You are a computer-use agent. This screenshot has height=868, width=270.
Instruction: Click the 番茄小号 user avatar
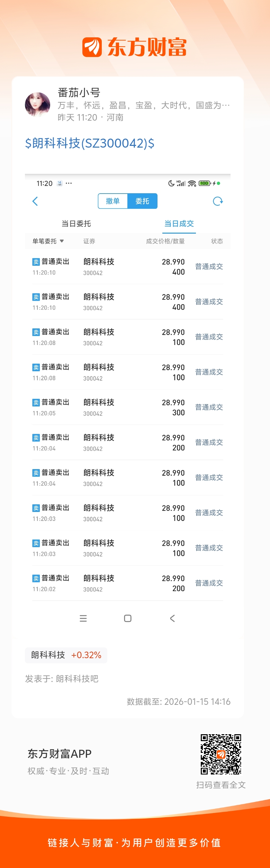click(37, 104)
